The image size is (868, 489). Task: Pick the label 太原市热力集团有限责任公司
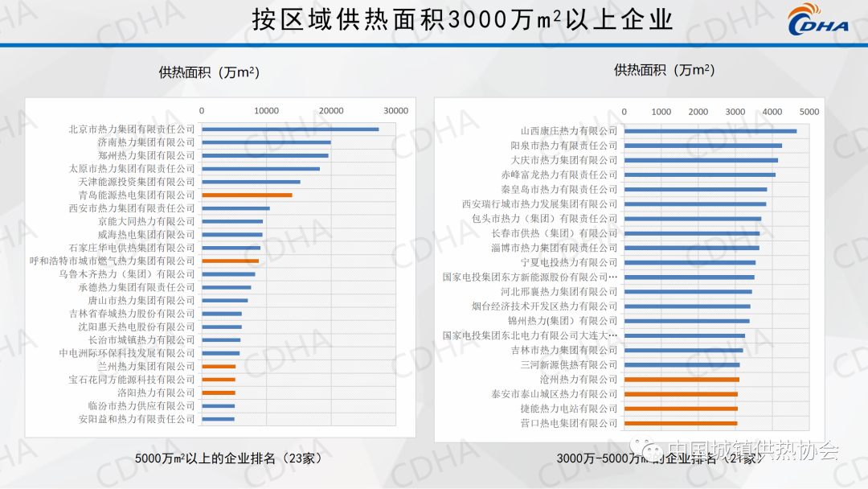132,168
